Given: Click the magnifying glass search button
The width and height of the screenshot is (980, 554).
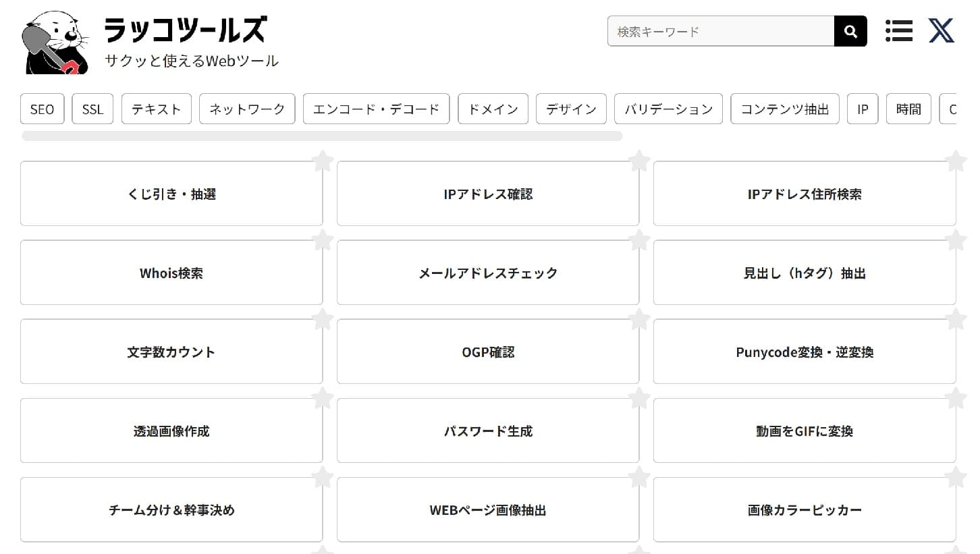Looking at the screenshot, I should pyautogui.click(x=850, y=31).
